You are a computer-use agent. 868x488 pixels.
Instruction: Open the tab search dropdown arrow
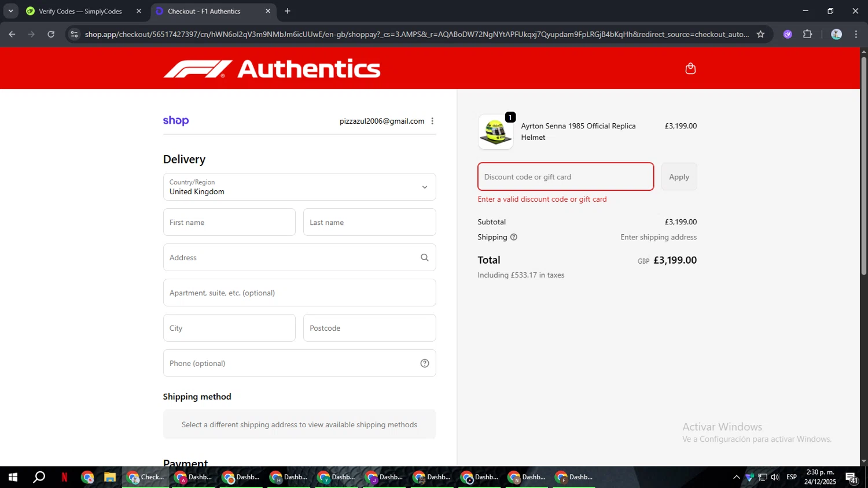click(x=10, y=11)
